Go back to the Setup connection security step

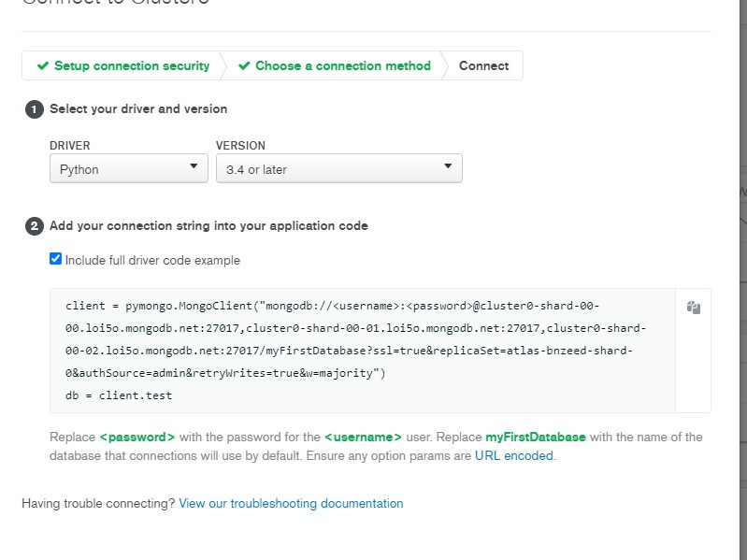coord(132,66)
